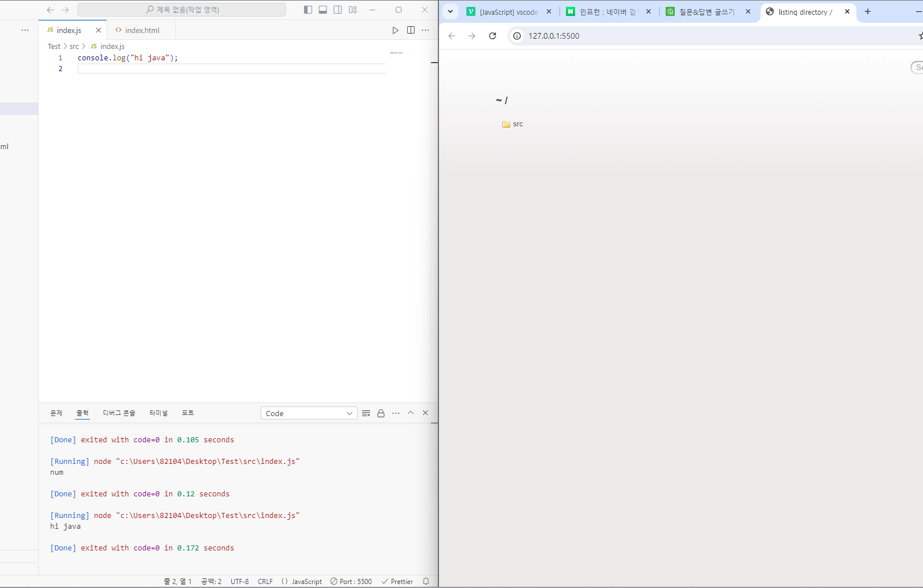Click the directory search field in browser
The width and height of the screenshot is (923, 588).
pos(917,67)
